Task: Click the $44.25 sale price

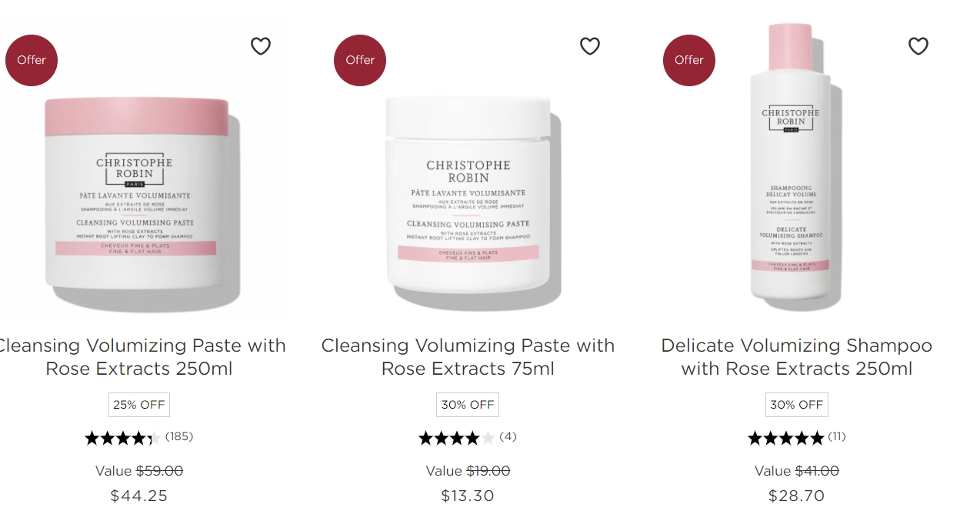Action: (139, 496)
